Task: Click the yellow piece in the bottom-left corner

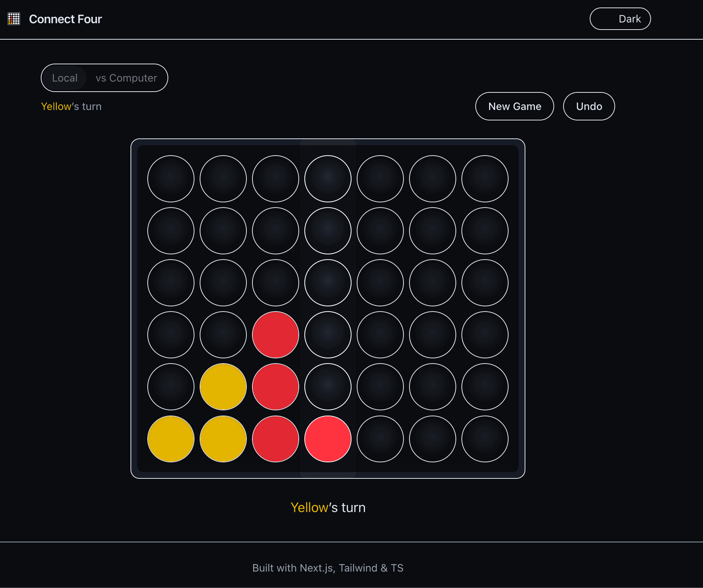Action: tap(171, 439)
